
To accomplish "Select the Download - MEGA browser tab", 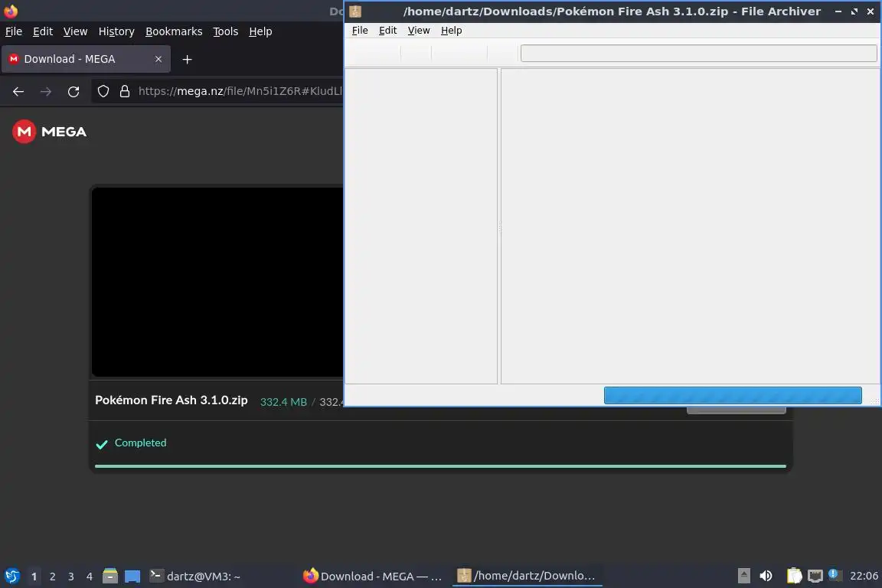I will [x=86, y=59].
